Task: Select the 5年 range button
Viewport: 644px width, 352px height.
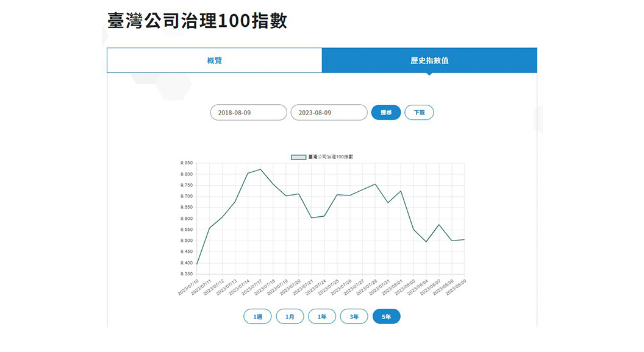Action: (x=387, y=316)
